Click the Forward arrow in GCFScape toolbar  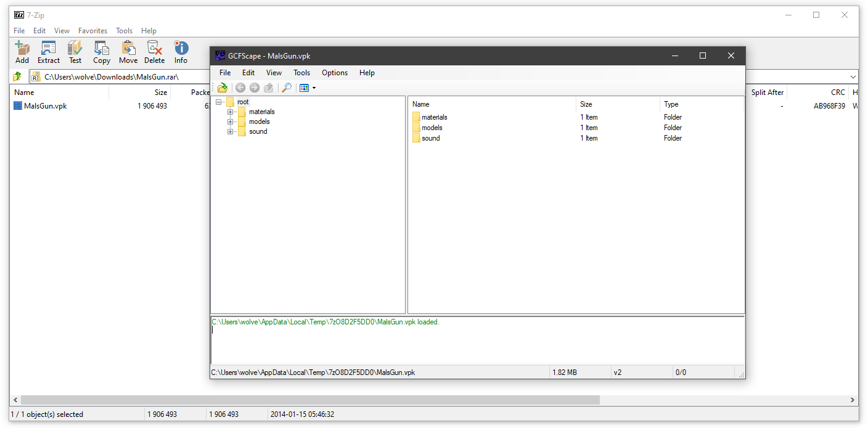(255, 88)
